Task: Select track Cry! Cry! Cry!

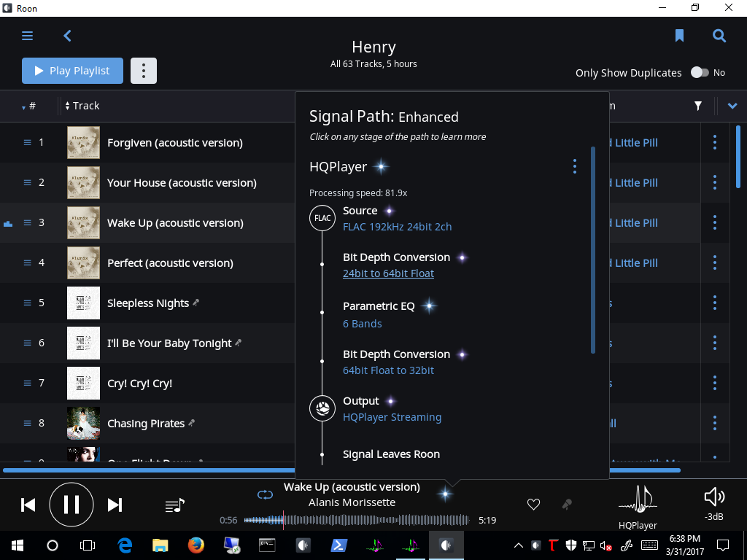Action: (139, 384)
